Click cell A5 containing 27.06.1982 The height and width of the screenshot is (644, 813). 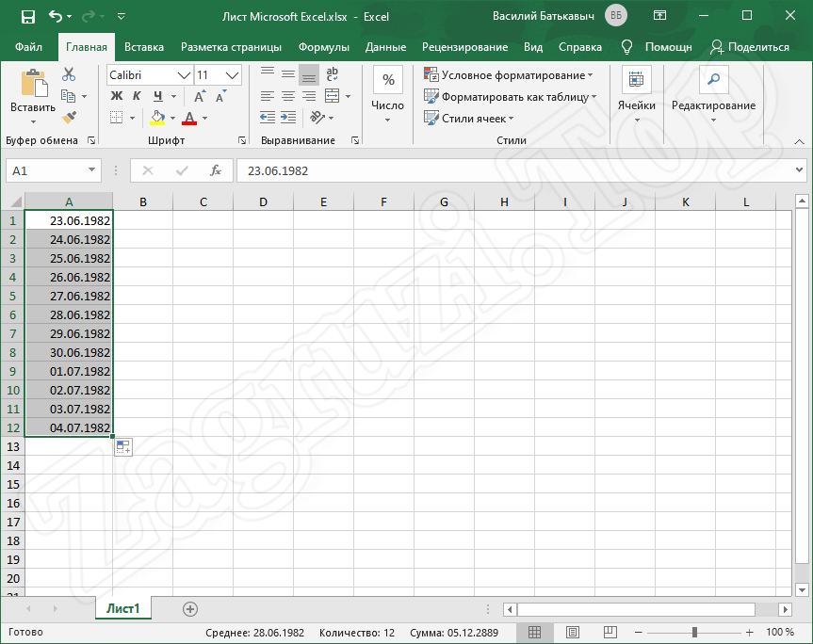pyautogui.click(x=69, y=296)
